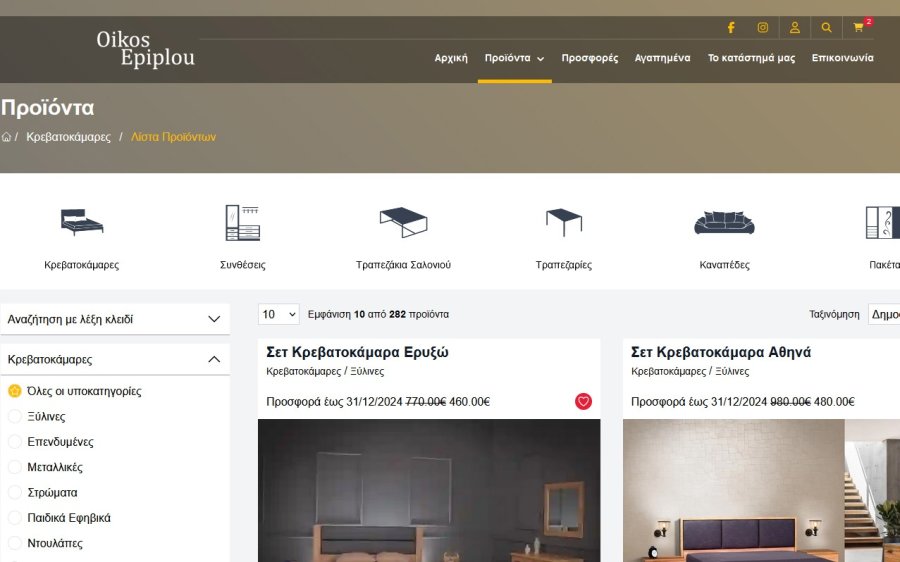Click the Εμφάνιση 10 από 282 προϊόντα text

(x=378, y=315)
